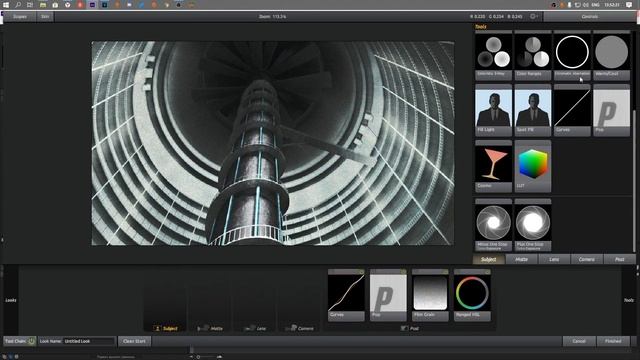Open the display options dropdown beside RGB values
Screen dimensions: 640x360
click(x=534, y=17)
